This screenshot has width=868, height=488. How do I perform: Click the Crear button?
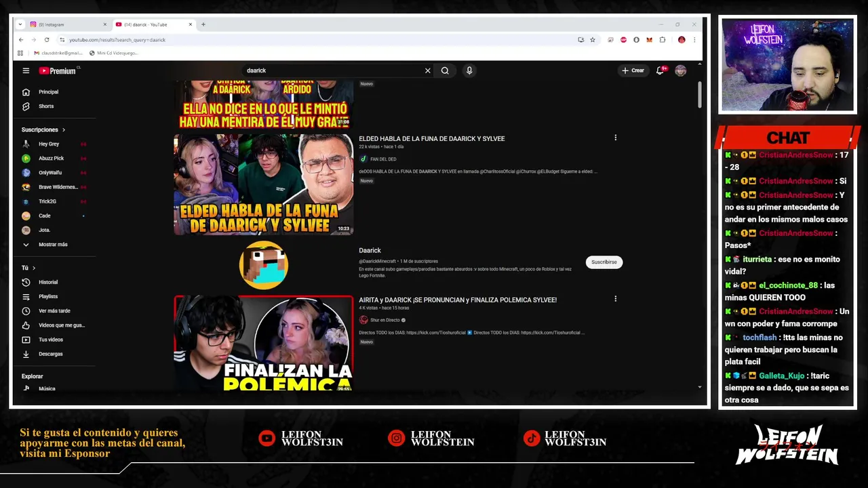[633, 70]
